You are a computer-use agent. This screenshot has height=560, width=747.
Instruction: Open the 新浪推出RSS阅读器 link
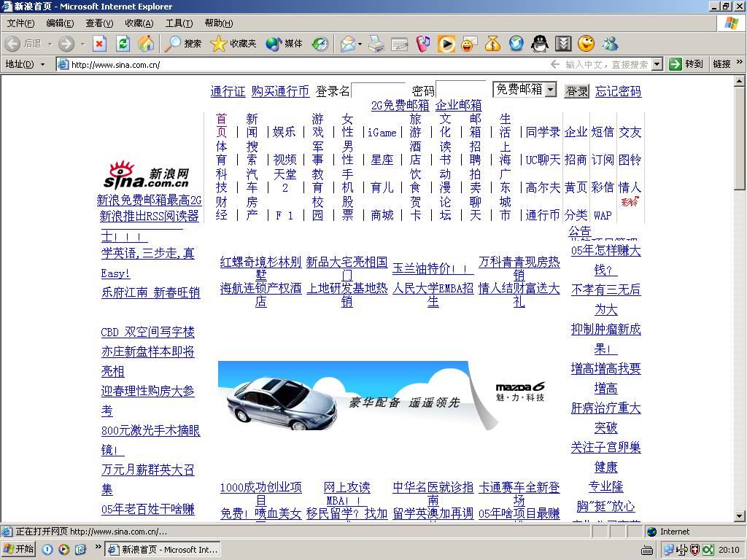(x=149, y=216)
